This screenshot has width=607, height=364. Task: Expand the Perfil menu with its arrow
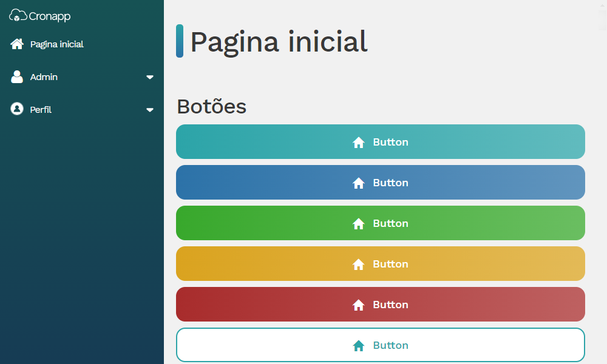(x=150, y=110)
